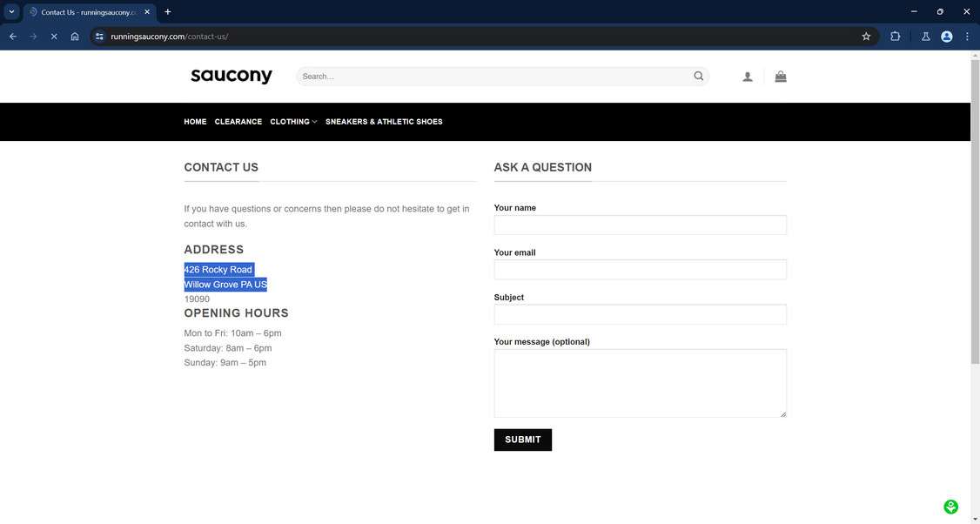Screen dimensions: 980x524
Task: Click the 'Ask a Question' heading
Action: click(542, 167)
